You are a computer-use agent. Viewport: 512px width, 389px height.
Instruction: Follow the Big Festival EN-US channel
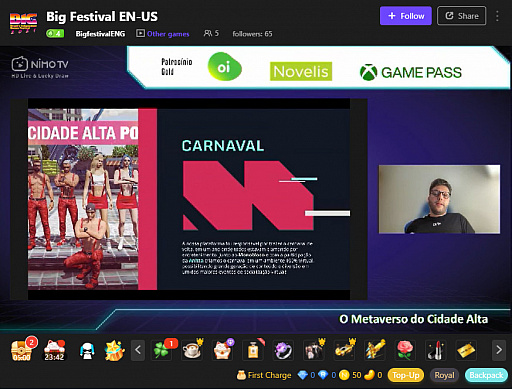point(406,16)
